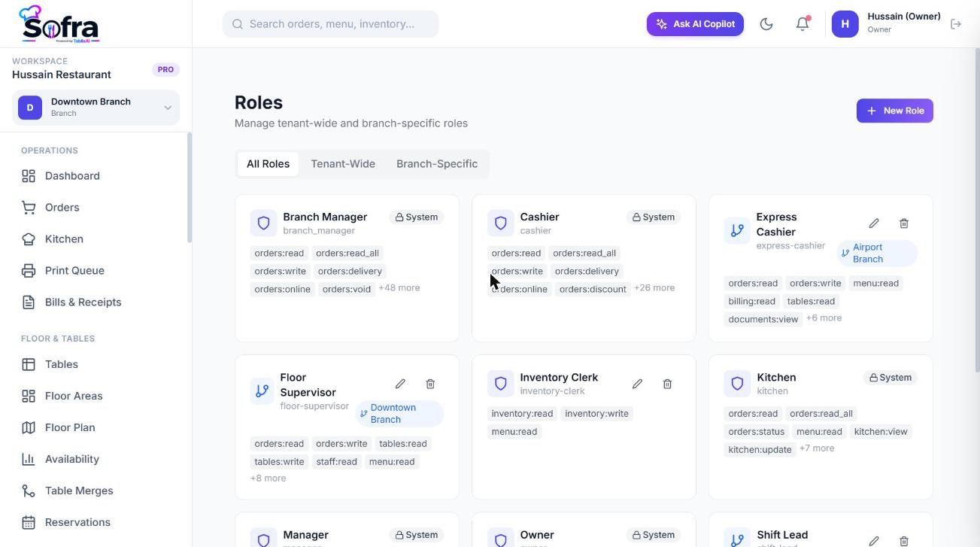Click the Airport Branch tag

[877, 253]
